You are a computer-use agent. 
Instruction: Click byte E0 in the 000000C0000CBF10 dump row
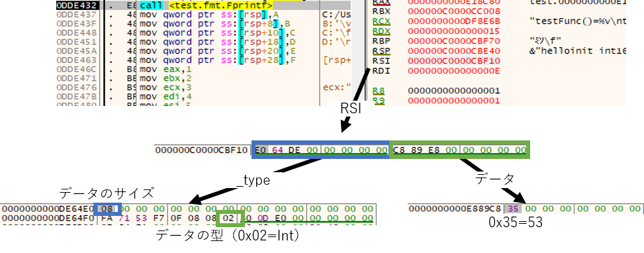pos(261,150)
